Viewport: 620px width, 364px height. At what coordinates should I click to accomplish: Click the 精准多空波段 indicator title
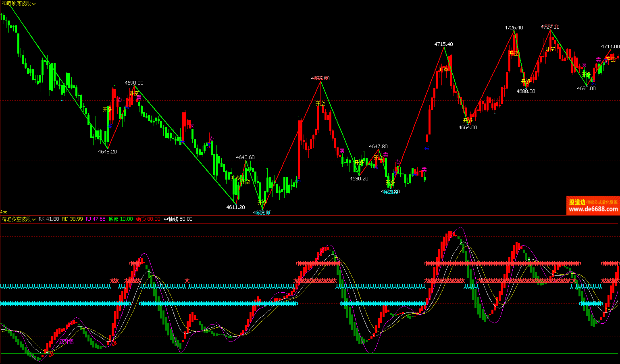(x=16, y=219)
